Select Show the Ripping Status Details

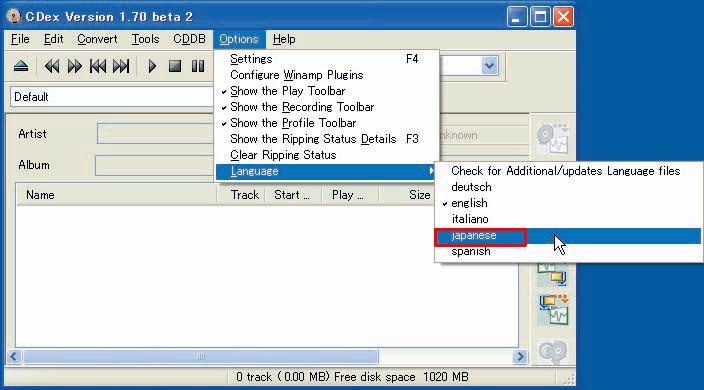[326, 139]
